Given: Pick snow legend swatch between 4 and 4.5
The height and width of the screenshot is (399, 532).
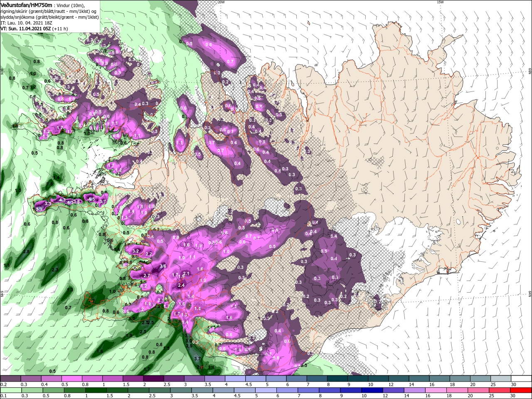Looking at the screenshot, I should pyautogui.click(x=235, y=378).
